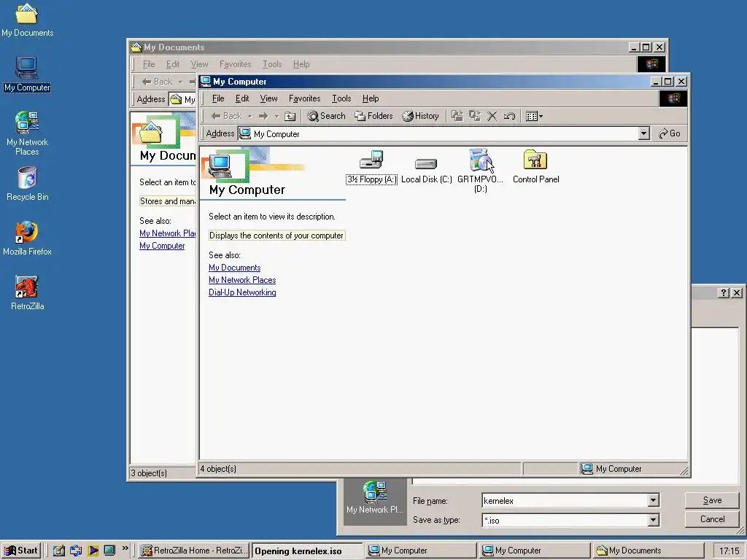Screen dimensions: 747x560
Task: Click the media player quick launch icon
Action: [x=93, y=551]
